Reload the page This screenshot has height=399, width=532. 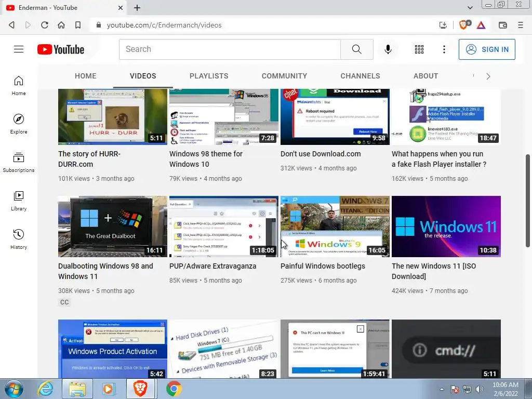tap(45, 25)
